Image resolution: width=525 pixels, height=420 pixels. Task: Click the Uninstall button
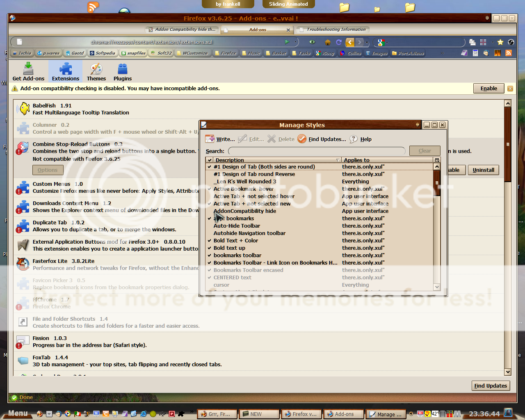click(484, 170)
